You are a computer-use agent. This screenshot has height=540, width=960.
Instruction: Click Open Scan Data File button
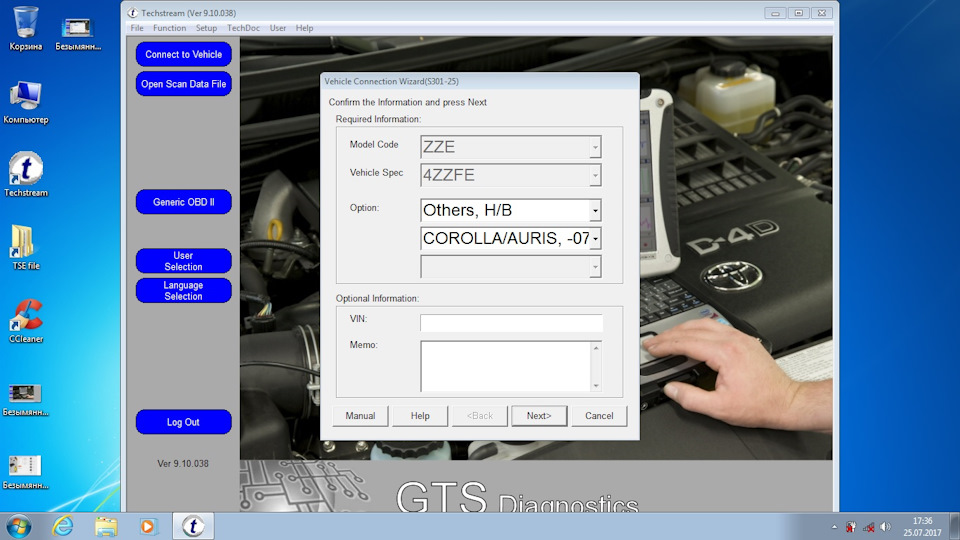click(x=184, y=84)
